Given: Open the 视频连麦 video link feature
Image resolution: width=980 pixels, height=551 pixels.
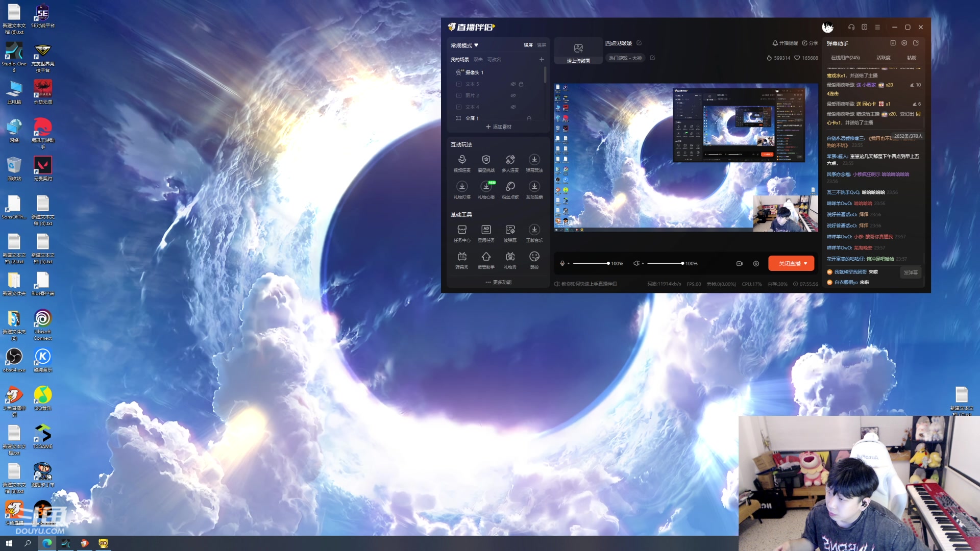Looking at the screenshot, I should pos(462,160).
